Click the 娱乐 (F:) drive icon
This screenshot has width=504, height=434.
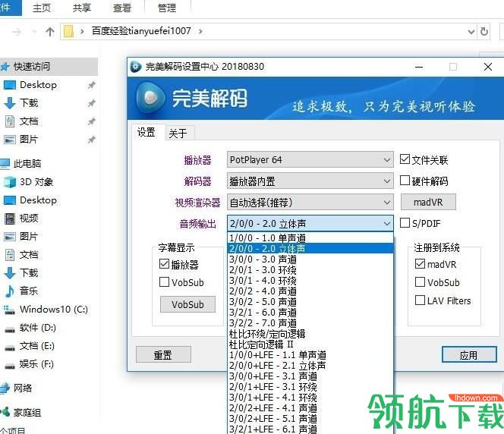click(10, 366)
